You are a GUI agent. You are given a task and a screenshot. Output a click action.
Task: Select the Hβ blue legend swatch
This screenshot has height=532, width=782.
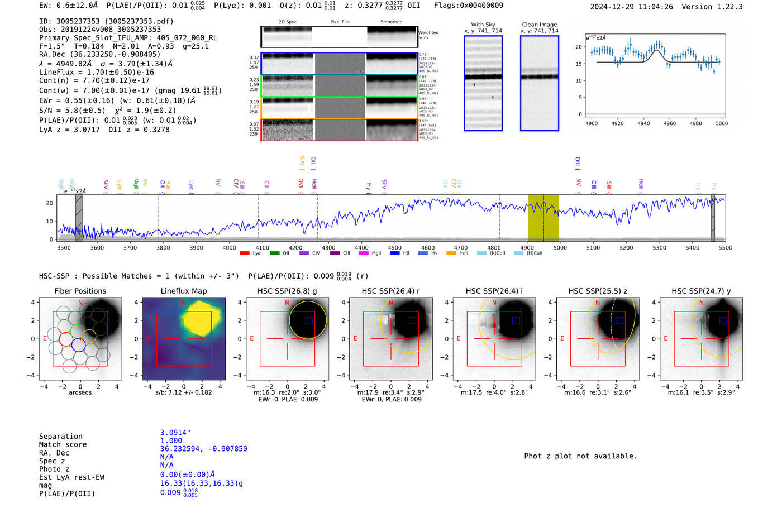(394, 253)
